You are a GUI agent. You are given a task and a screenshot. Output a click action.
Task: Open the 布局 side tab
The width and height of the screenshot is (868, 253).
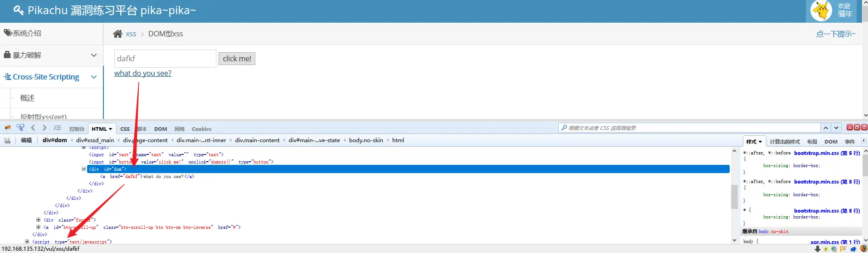click(x=812, y=142)
